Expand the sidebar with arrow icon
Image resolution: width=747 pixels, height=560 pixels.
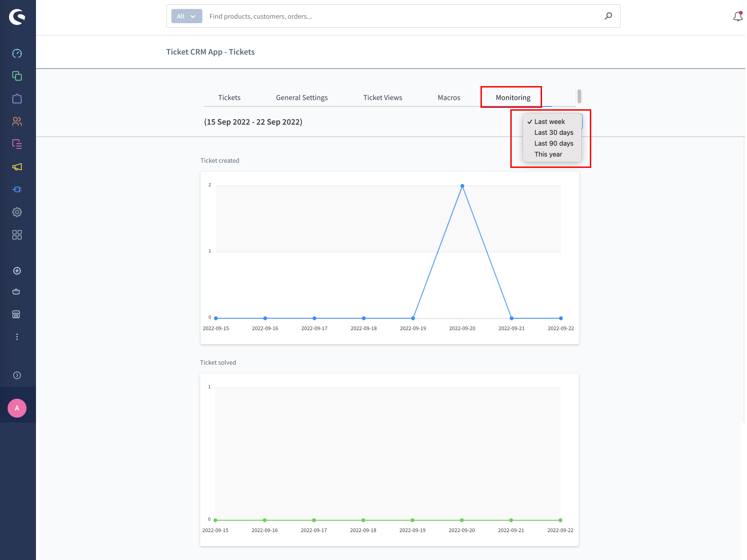click(17, 376)
